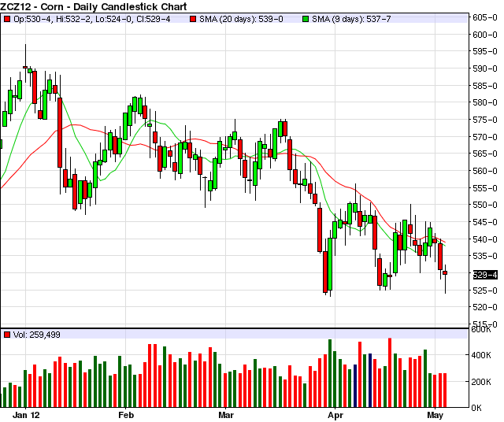Click the '200K' volume axis label
This screenshot has width=504, height=422.
pos(481,382)
